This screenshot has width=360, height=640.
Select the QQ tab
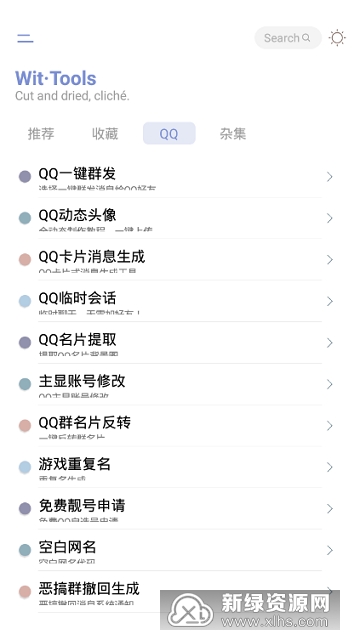click(x=169, y=133)
